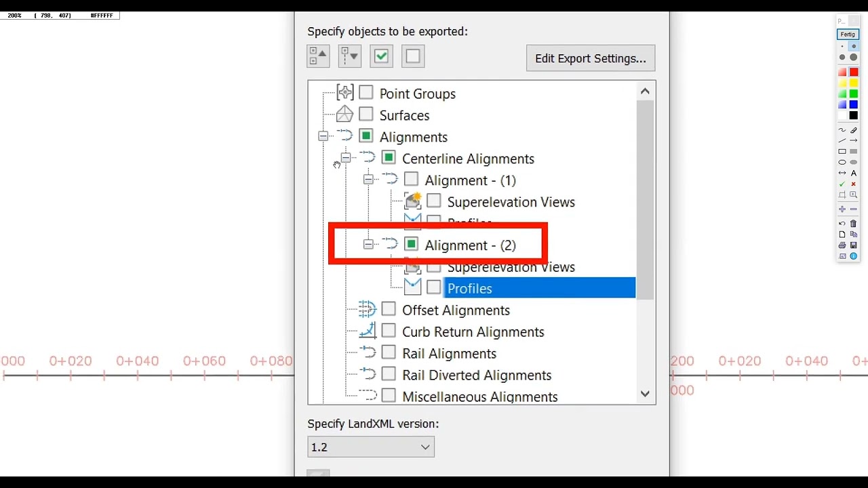Viewport: 868px width, 488px height.
Task: Tick the Point Groups checkbox
Action: pos(366,92)
